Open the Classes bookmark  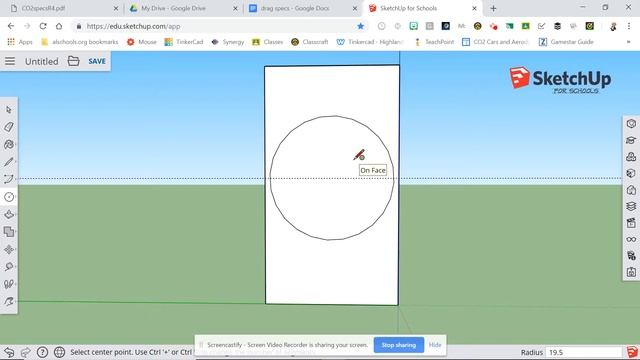[x=268, y=42]
